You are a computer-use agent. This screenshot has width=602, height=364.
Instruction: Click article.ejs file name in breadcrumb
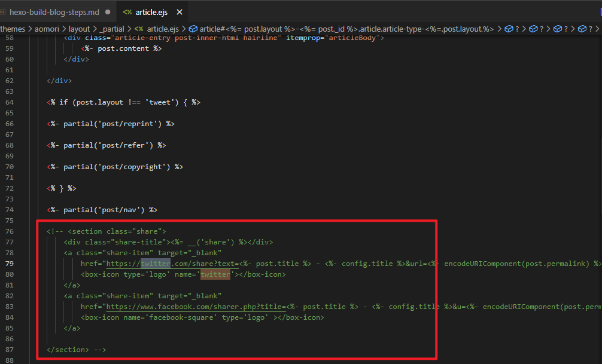coord(163,29)
